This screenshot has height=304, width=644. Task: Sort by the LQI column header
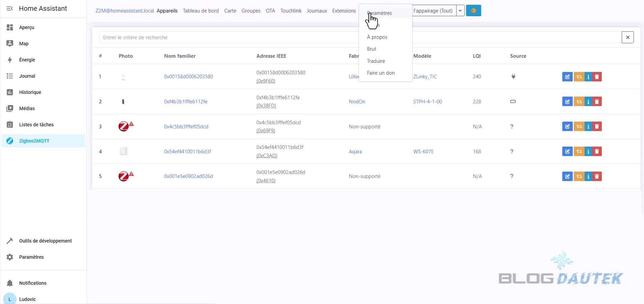point(477,56)
